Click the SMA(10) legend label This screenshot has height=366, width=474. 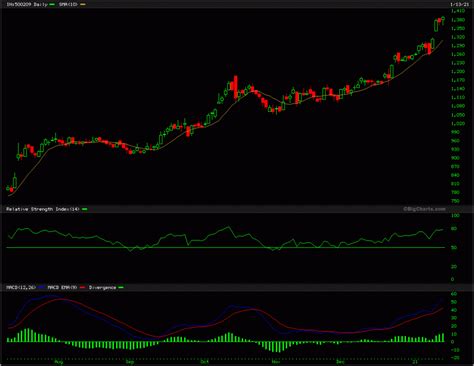tap(68, 4)
